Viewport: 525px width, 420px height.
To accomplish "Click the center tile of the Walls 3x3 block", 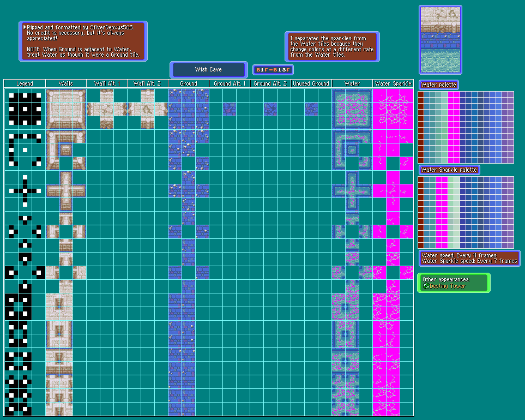I will click(x=66, y=109).
